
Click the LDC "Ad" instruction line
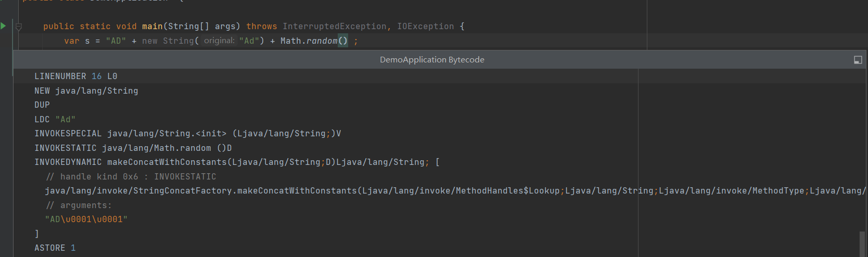[55, 120]
